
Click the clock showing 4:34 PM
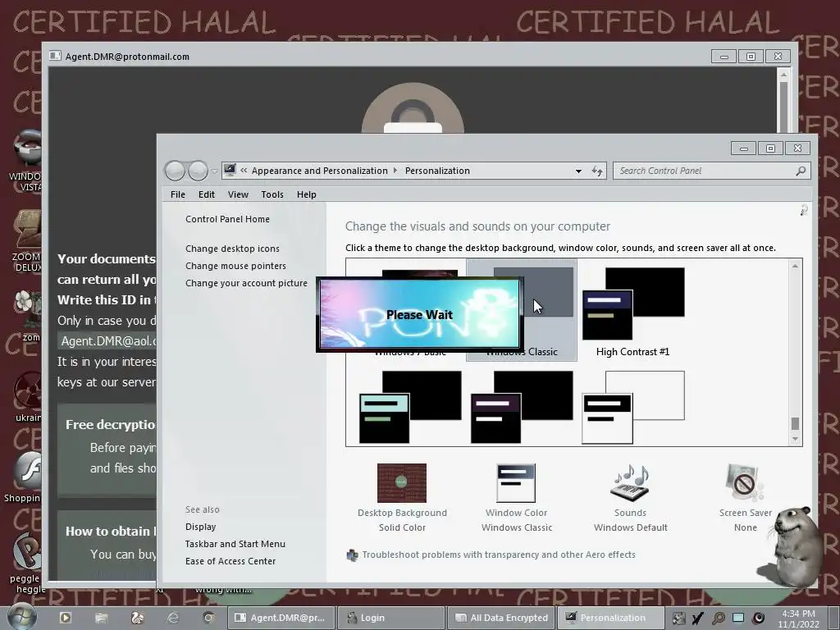point(799,619)
